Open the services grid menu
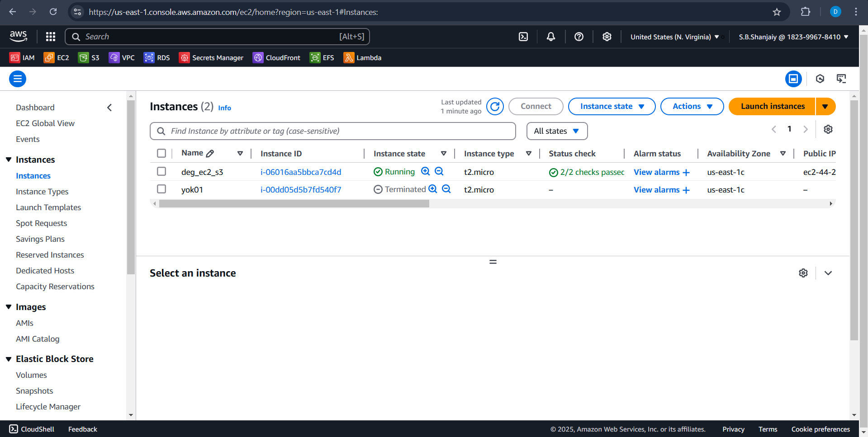 [x=51, y=37]
